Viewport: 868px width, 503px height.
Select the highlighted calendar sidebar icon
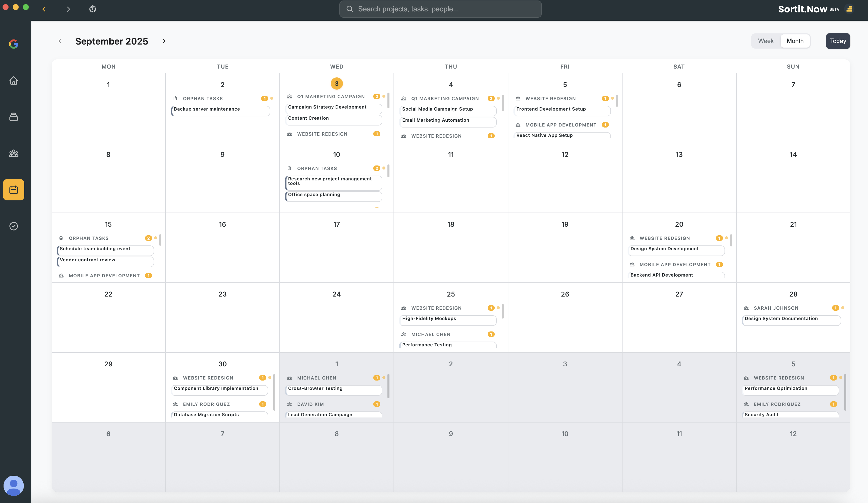(13, 190)
